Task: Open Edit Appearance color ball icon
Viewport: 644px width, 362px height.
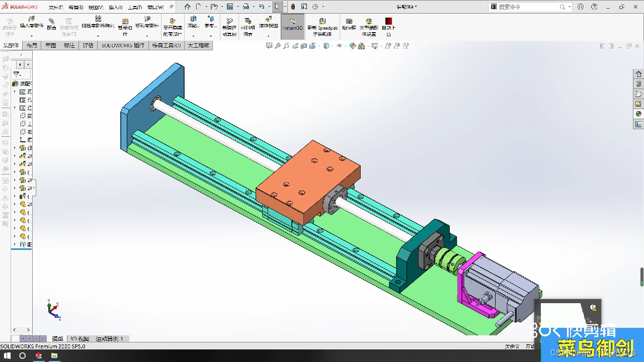Action: [353, 46]
